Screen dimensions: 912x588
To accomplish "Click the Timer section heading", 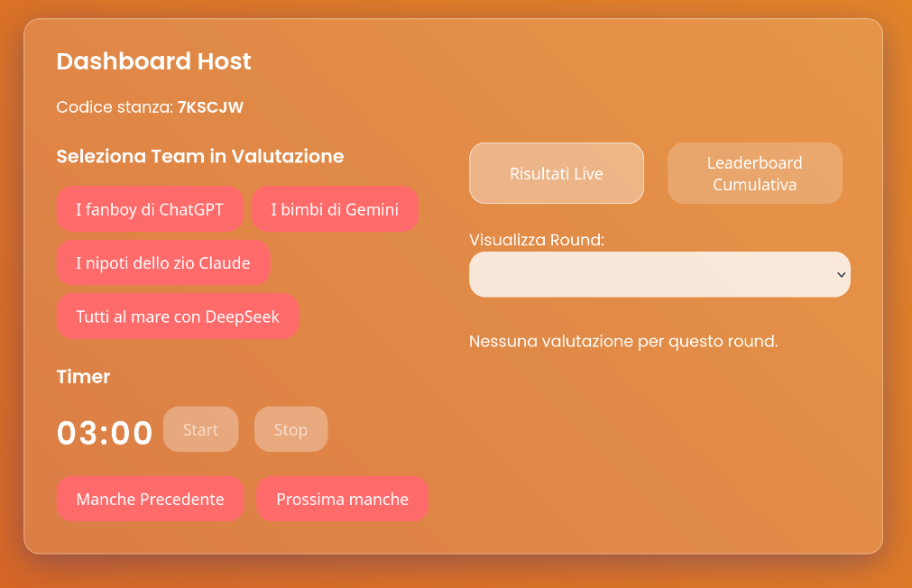I will (x=83, y=377).
